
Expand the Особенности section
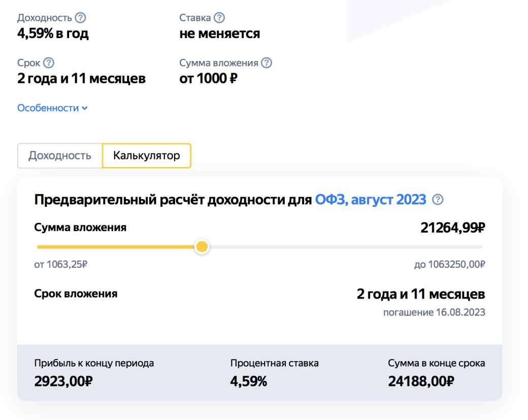(x=52, y=108)
